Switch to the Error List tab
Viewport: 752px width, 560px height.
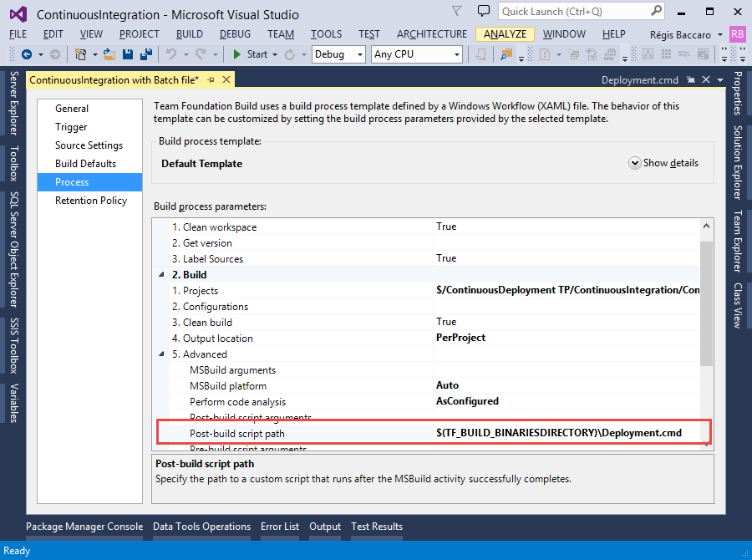(x=279, y=527)
